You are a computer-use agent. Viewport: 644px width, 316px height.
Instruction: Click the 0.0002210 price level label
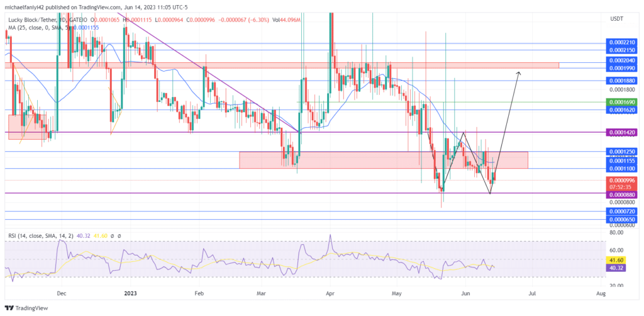pos(622,43)
